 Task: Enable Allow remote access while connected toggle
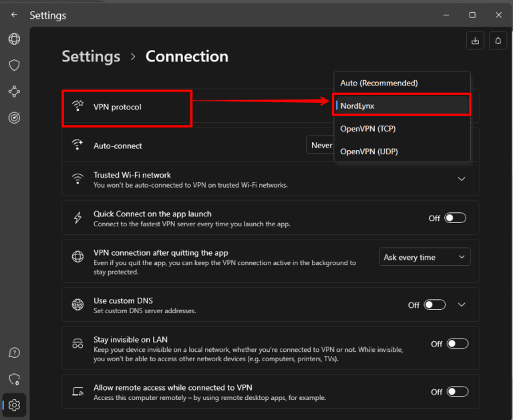click(x=457, y=392)
